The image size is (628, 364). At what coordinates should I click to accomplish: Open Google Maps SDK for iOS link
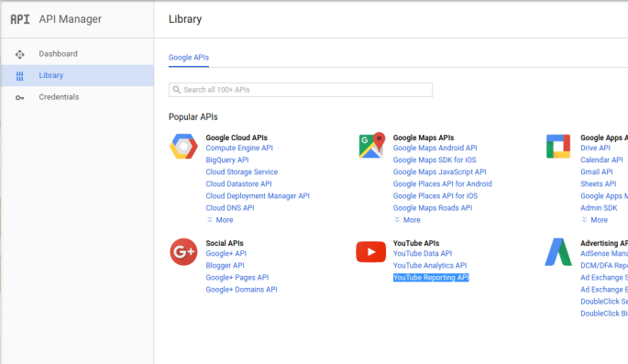click(x=435, y=160)
